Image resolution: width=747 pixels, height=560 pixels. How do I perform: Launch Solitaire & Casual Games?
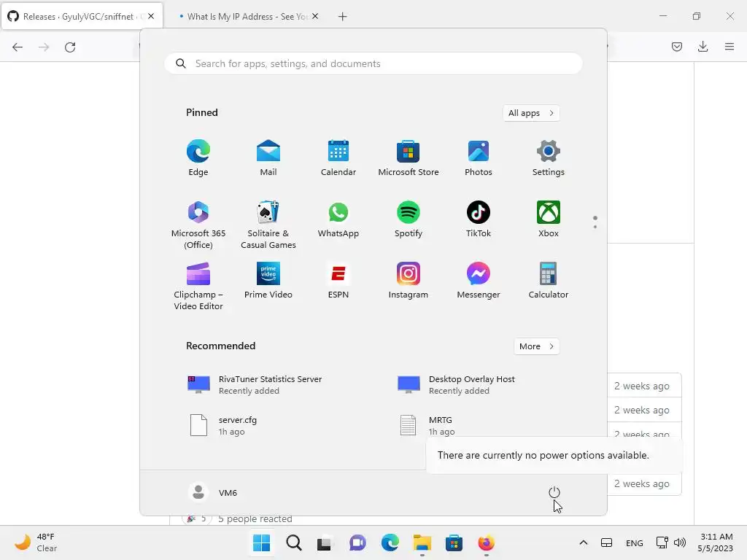click(x=268, y=225)
